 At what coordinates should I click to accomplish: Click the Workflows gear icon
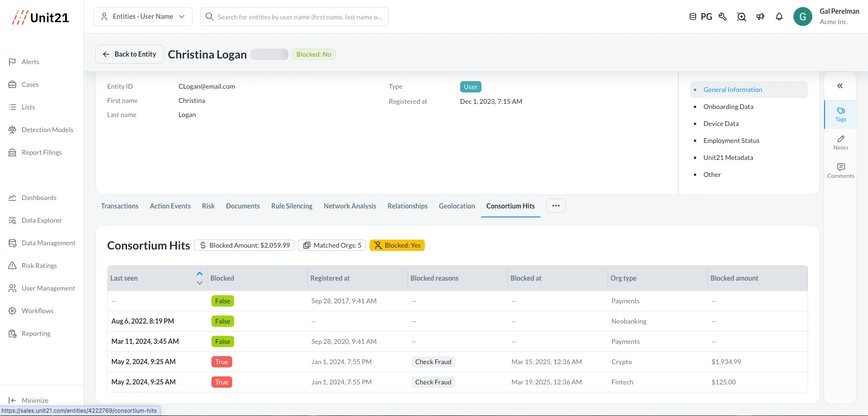coord(12,311)
